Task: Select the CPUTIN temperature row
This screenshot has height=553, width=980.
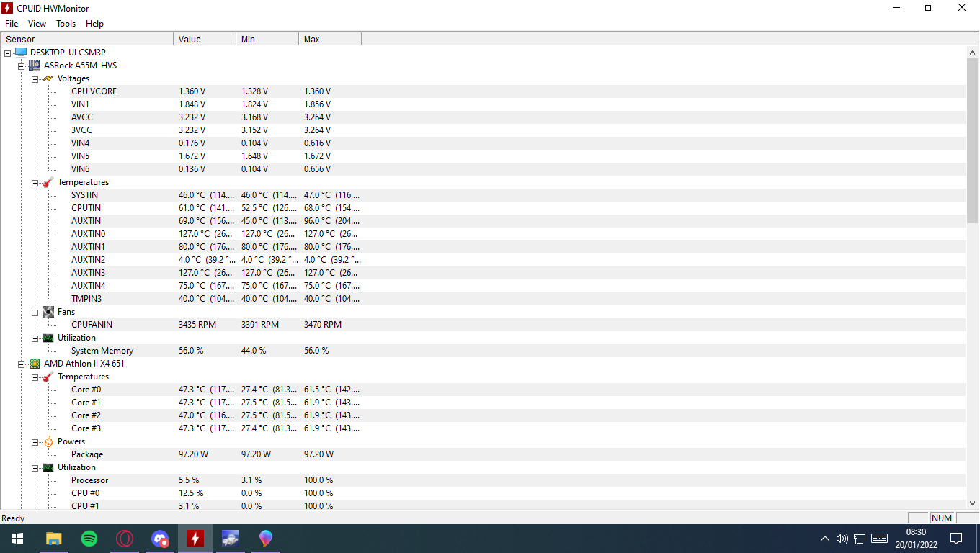Action: [x=484, y=208]
